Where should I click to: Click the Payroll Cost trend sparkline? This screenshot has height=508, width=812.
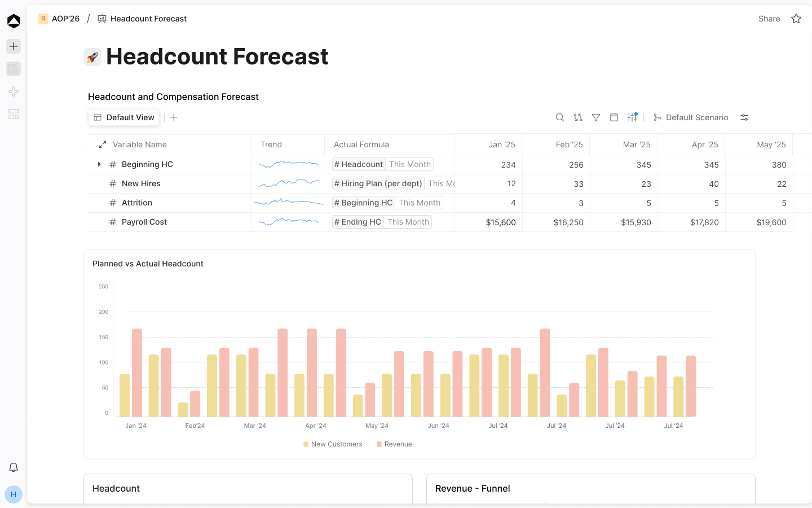[289, 222]
